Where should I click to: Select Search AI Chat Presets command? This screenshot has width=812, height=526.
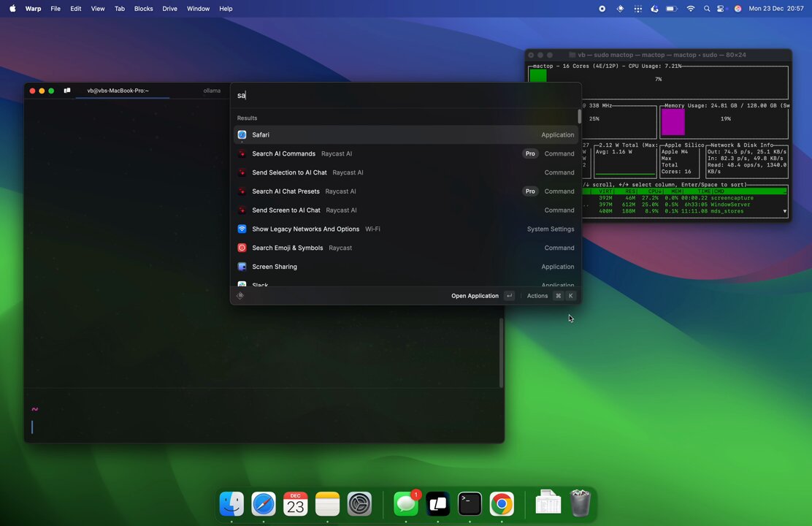[405, 191]
